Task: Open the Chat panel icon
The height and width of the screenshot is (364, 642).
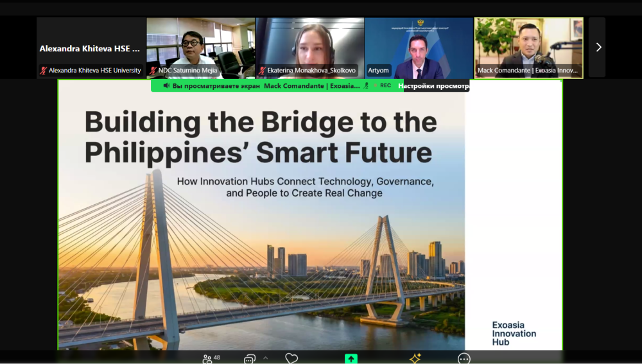Action: [249, 359]
